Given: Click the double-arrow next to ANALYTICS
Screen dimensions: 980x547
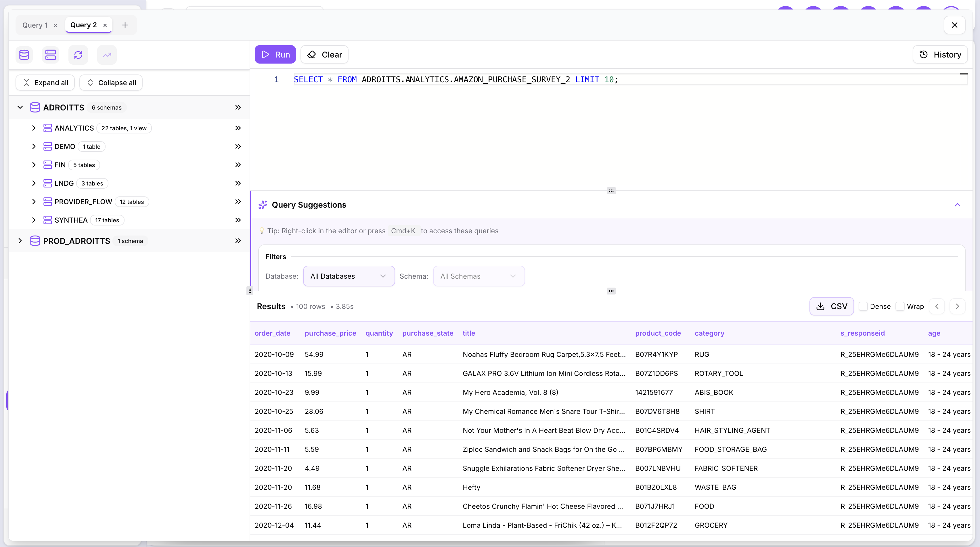Looking at the screenshot, I should 238,128.
